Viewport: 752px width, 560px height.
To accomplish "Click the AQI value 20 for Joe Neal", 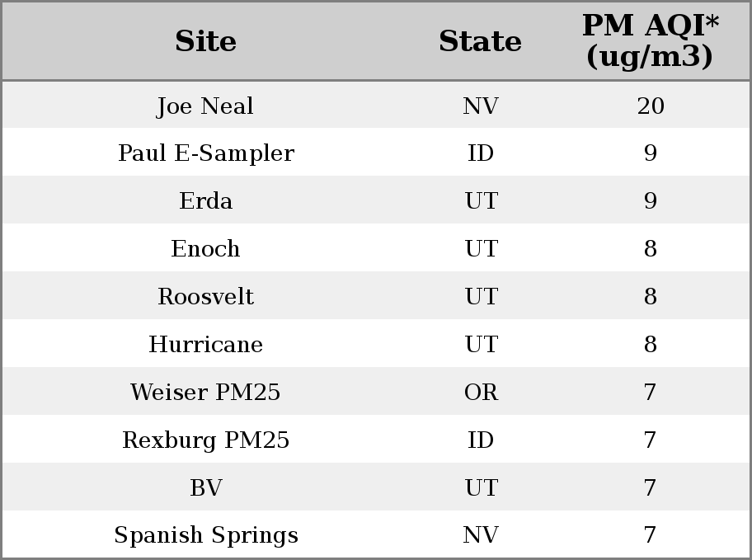I will 651,106.
